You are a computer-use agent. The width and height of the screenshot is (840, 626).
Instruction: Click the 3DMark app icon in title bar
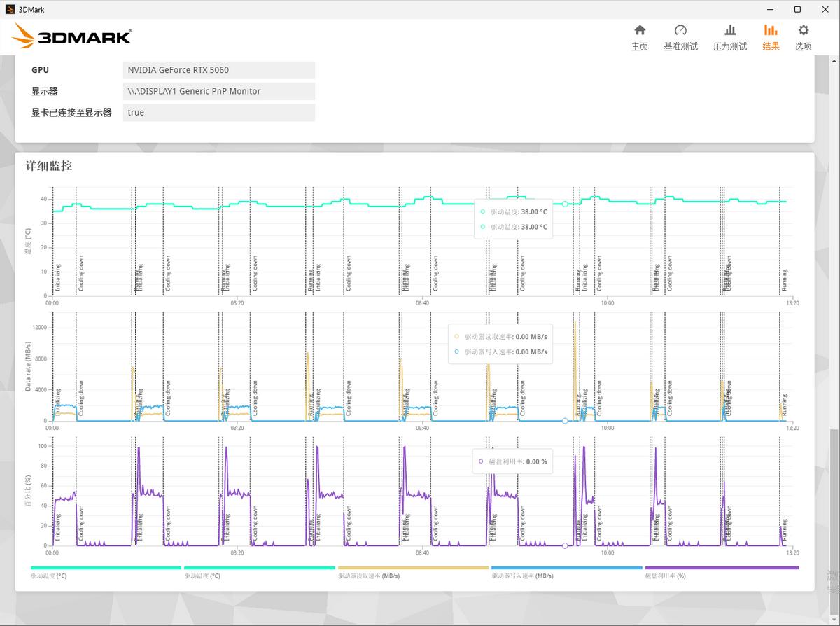(x=10, y=9)
